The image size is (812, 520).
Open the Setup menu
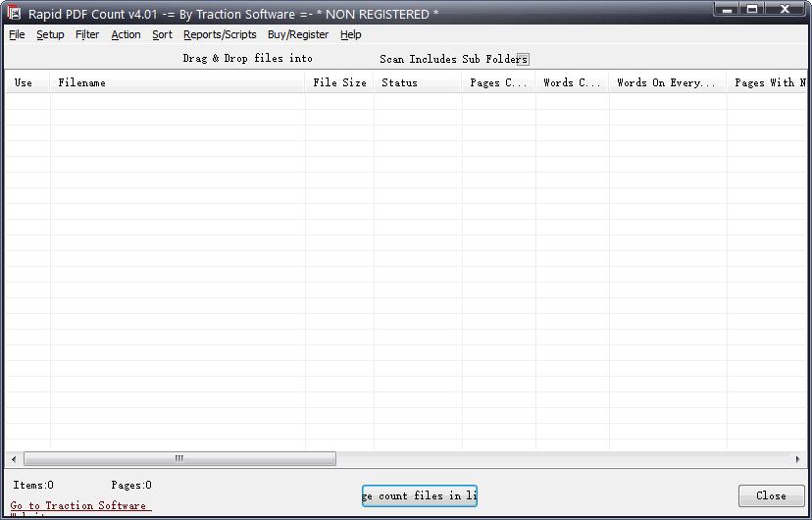tap(50, 34)
